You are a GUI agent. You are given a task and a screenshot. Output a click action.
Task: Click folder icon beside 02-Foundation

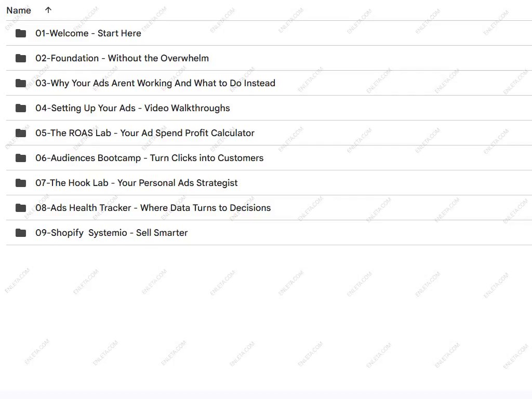pos(21,58)
